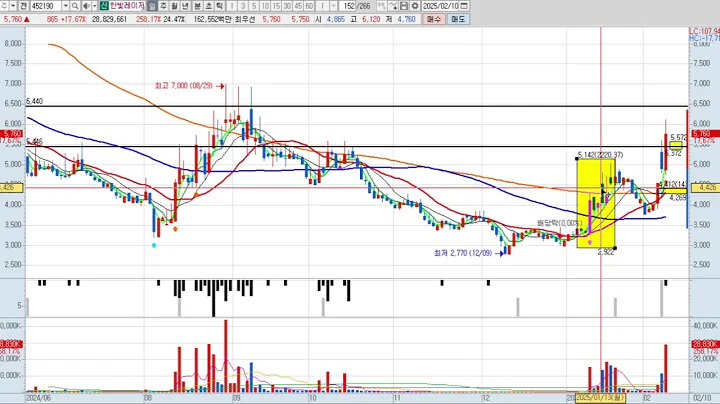
Task: Click the date field 2025/02/10
Action: (440, 6)
